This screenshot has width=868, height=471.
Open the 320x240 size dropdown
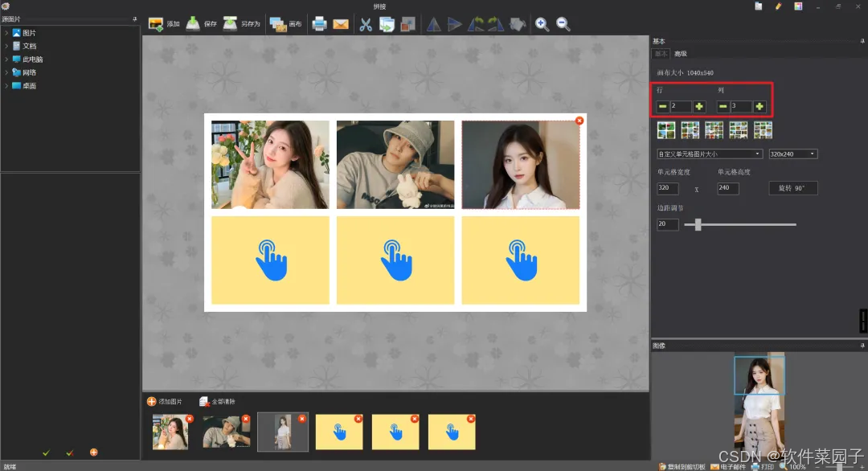792,154
